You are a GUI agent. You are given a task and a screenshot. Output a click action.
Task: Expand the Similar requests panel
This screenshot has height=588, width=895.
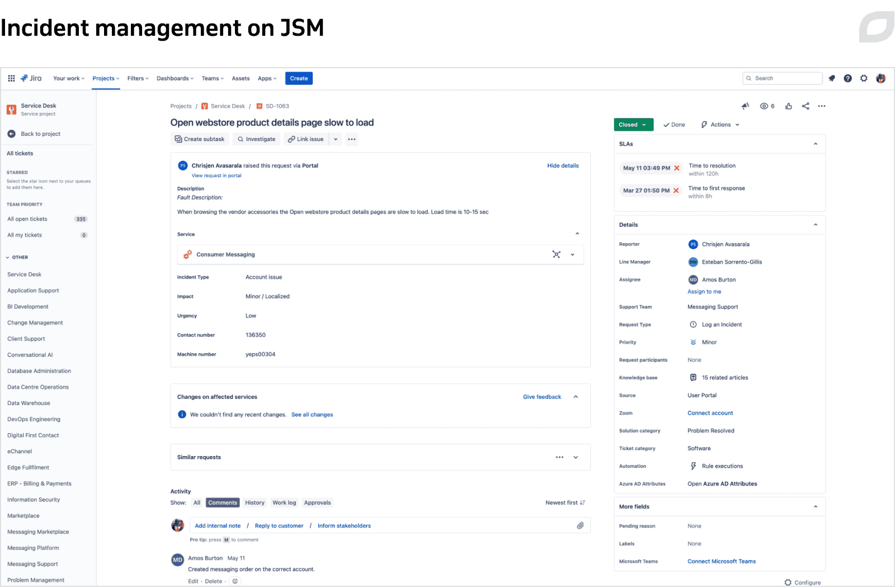click(576, 457)
